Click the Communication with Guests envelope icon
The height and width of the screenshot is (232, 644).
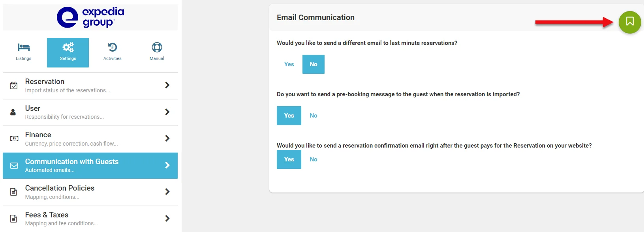(x=14, y=166)
